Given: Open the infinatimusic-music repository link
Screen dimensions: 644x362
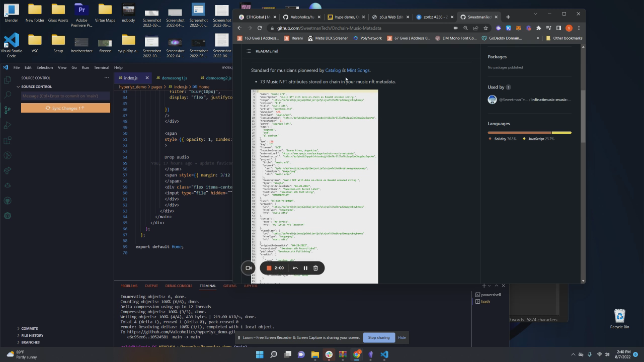Looking at the screenshot, I should point(550,100).
